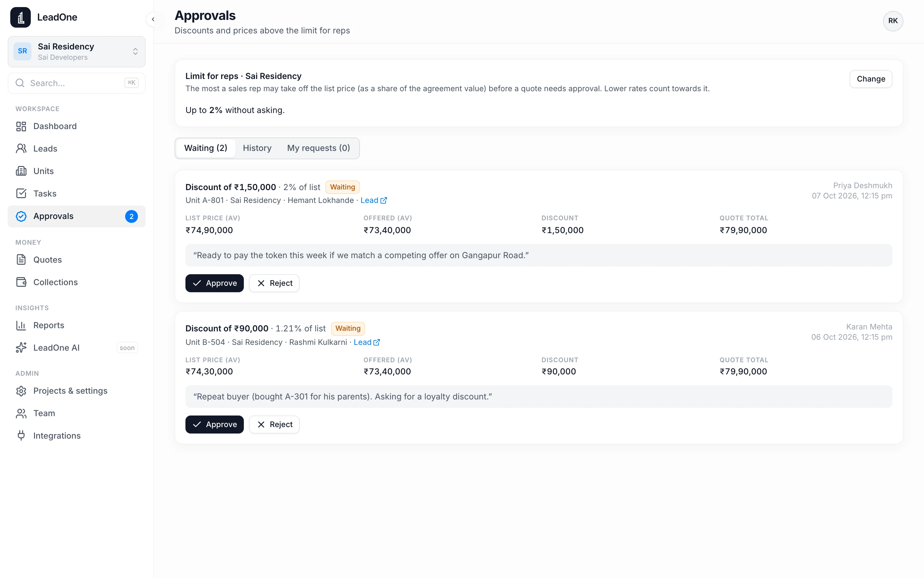This screenshot has height=578, width=924.
Task: Click the Search input field
Action: click(76, 83)
